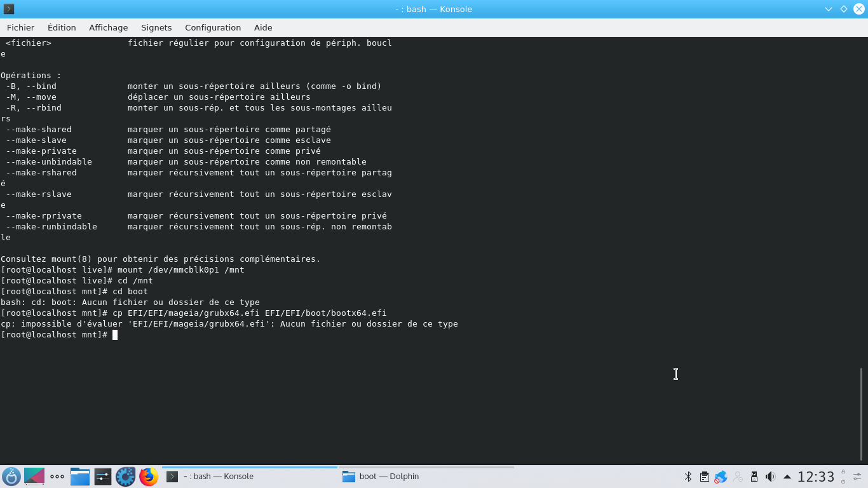Open the Mageia application launcher menu

click(x=11, y=477)
